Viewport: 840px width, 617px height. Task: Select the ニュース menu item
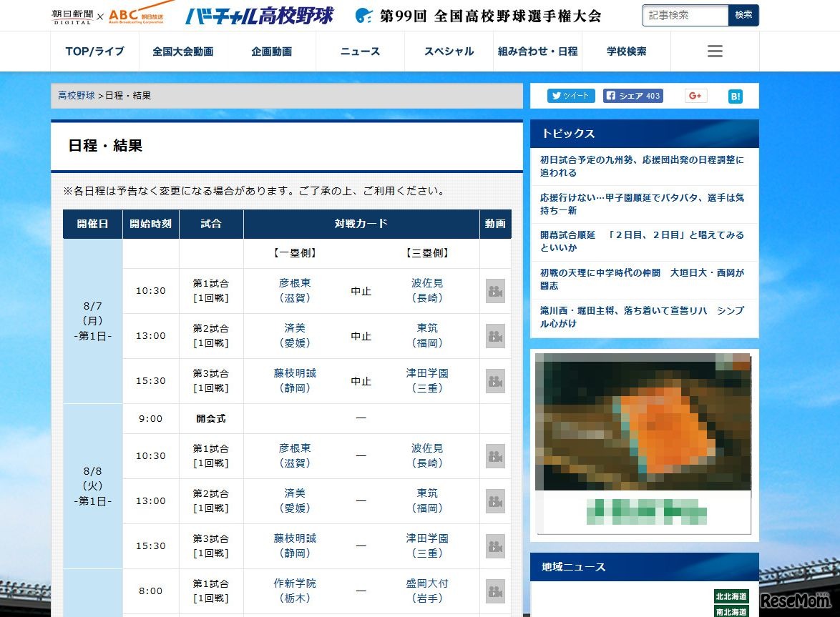tap(360, 51)
